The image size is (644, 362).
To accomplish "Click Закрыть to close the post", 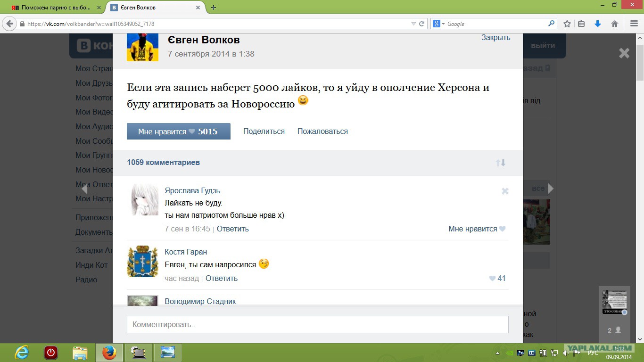I will click(x=495, y=38).
